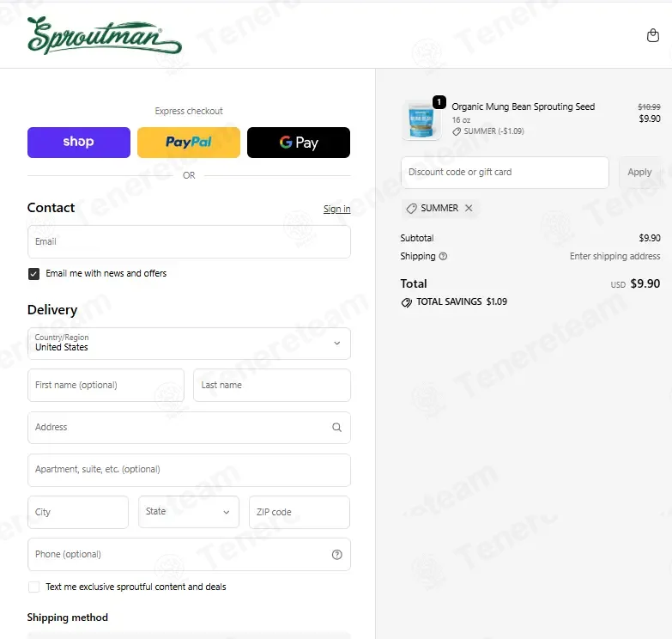
Task: Click the Apply discount button
Action: pyautogui.click(x=639, y=173)
